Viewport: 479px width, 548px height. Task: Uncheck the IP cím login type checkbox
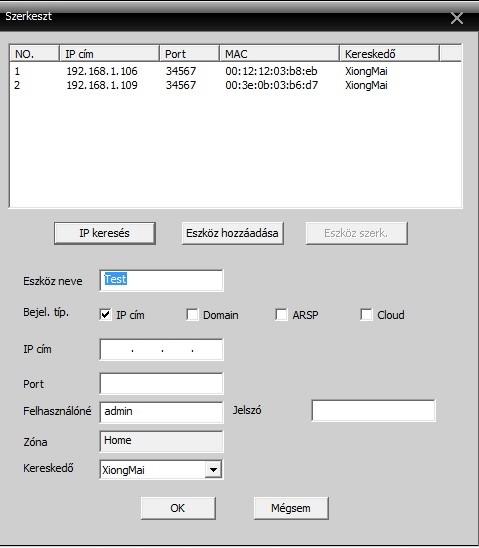105,315
